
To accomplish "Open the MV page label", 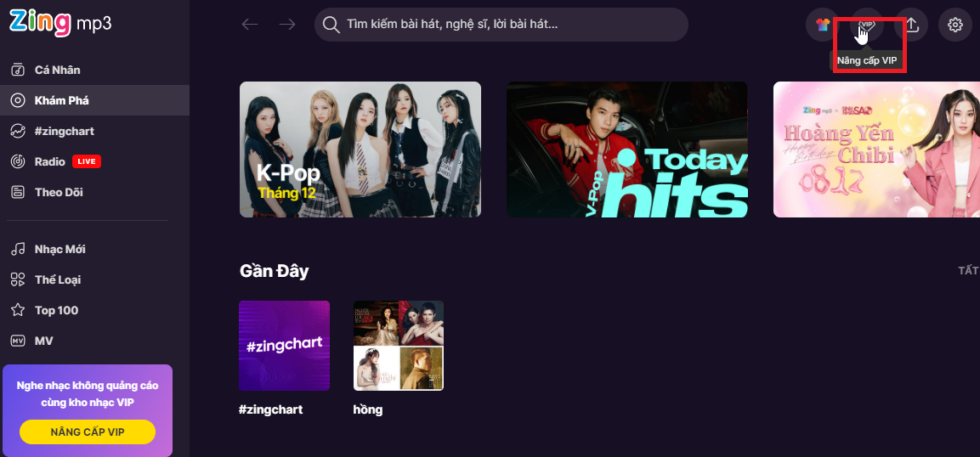I will click(x=43, y=341).
